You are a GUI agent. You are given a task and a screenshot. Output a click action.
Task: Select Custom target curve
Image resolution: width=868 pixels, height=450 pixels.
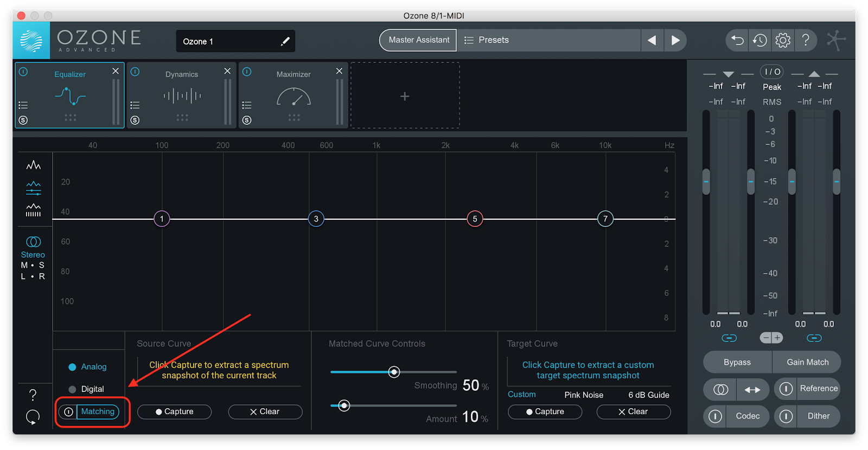click(522, 395)
